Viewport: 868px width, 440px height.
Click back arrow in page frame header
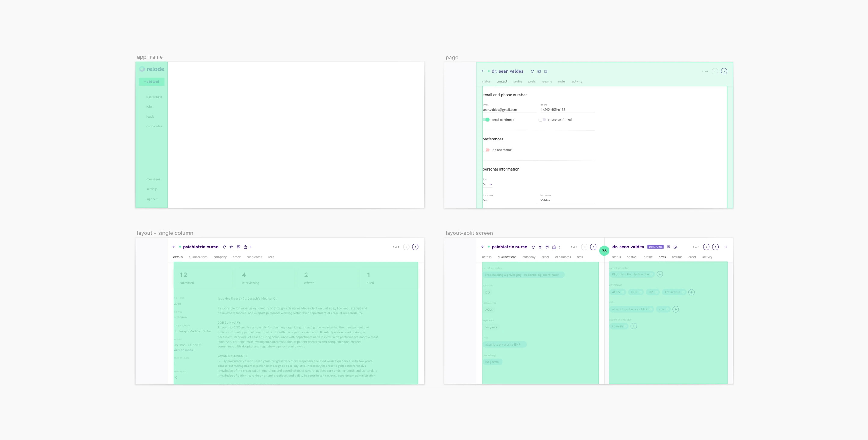click(483, 71)
